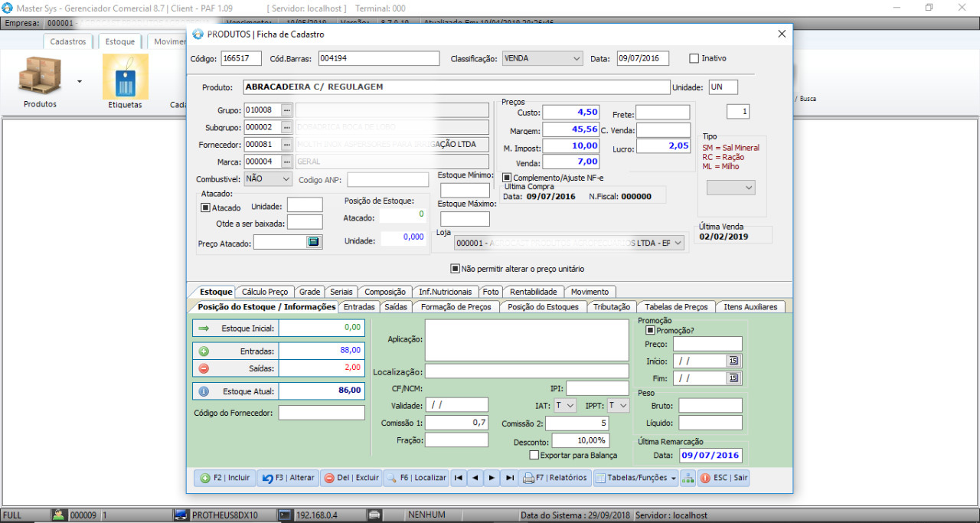Viewport: 980px width, 523px height.
Task: Enable Exportar para Balança checkbox
Action: (x=534, y=455)
